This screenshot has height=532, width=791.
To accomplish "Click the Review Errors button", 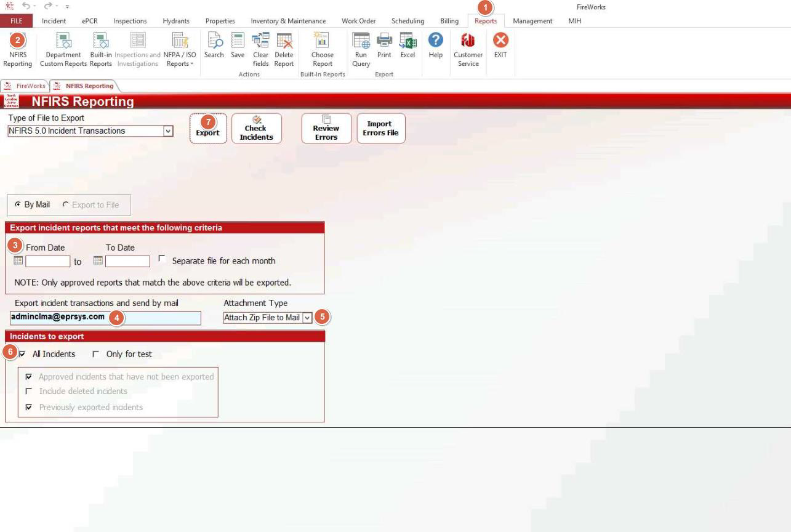I will click(326, 128).
